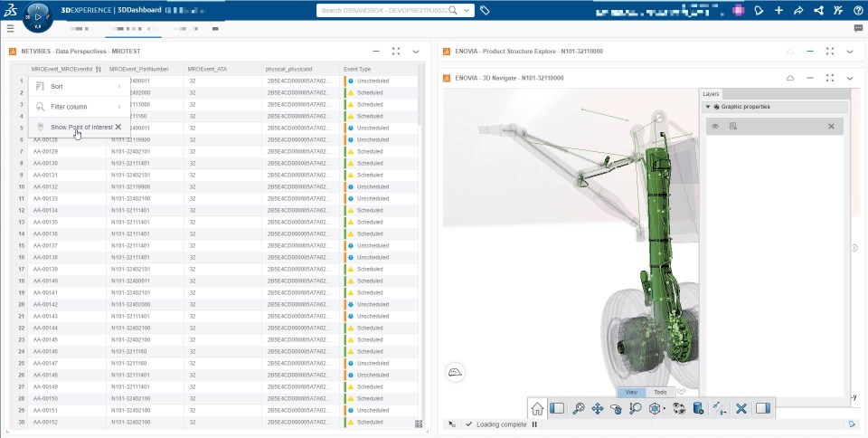Viewport: 868px width, 438px height.
Task: Select the Zoom in/out tool
Action: pyautogui.click(x=635, y=409)
